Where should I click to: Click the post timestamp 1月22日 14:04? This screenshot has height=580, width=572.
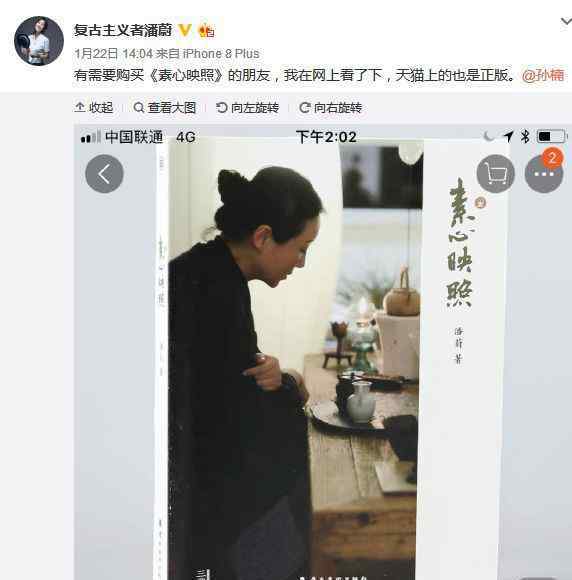pos(114,54)
